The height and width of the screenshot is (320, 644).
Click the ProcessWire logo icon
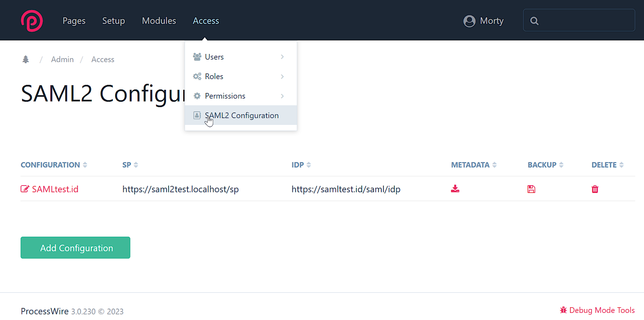[x=32, y=21]
